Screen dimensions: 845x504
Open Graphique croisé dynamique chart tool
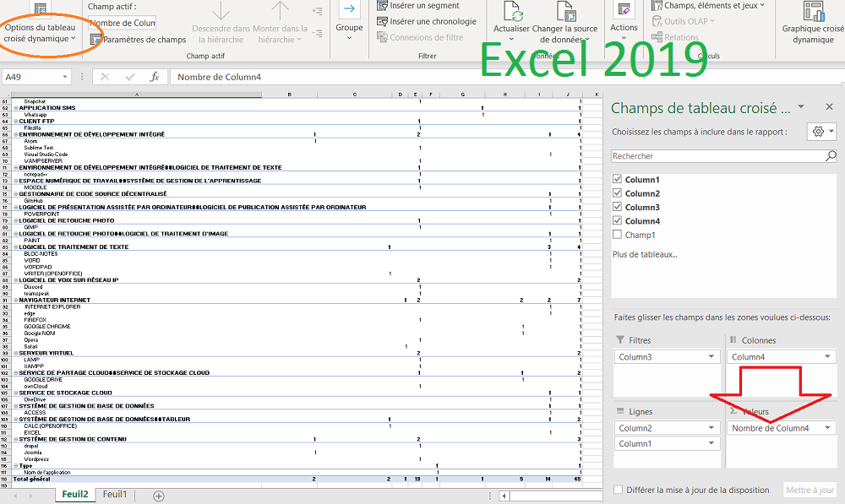click(x=813, y=10)
